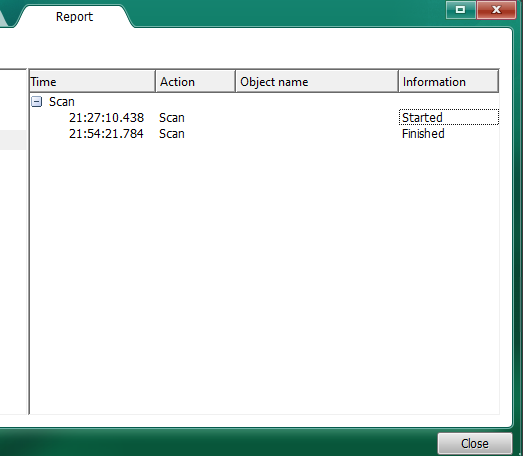523x456 pixels.
Task: Sort by the Action column header
Action: [x=195, y=82]
